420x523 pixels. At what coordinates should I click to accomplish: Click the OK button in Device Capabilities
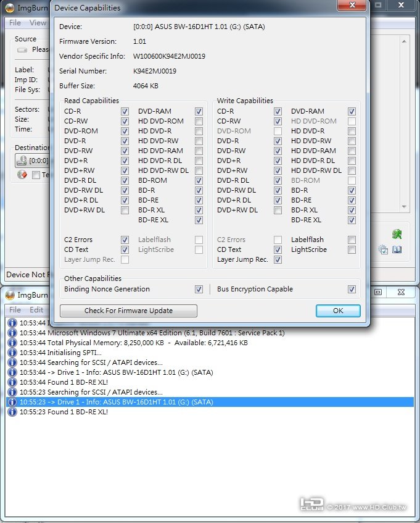point(338,311)
